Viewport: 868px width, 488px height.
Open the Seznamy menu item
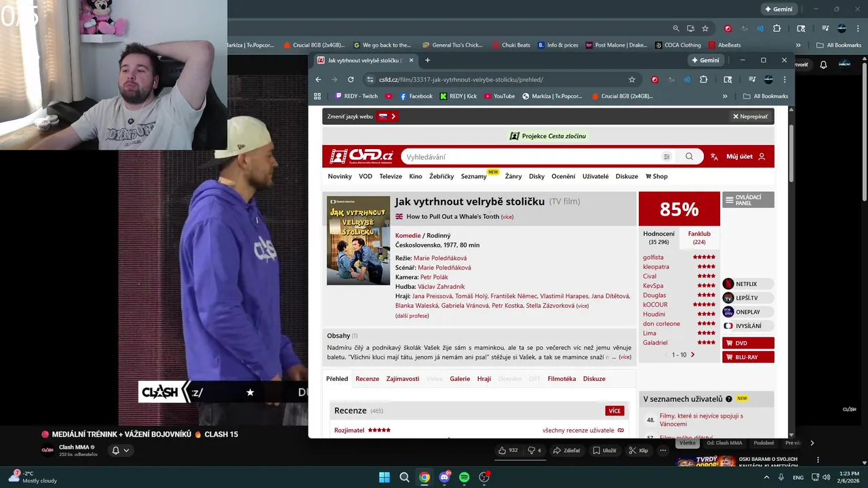tap(473, 176)
